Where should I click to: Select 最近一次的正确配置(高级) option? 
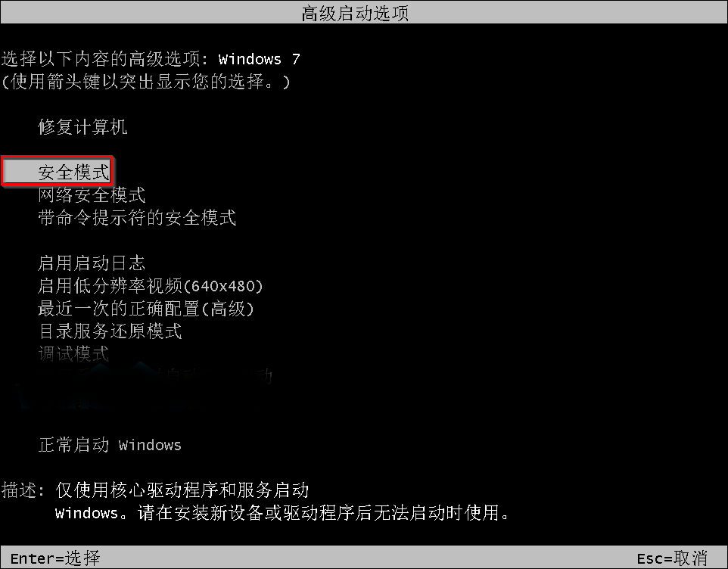pos(146,309)
